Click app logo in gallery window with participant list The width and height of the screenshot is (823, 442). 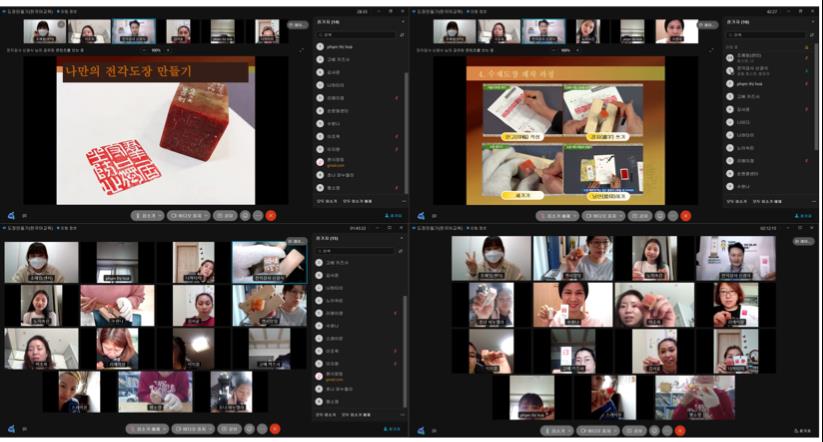pos(12,429)
